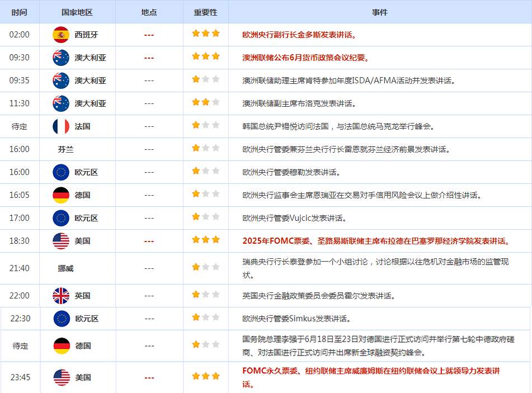Select the 李强 Germany visit event text
532x393 pixels.
tap(378, 346)
